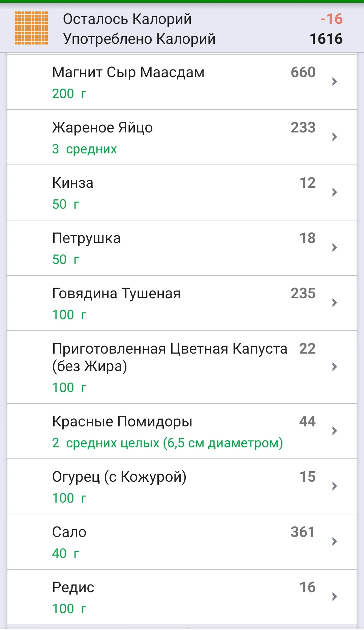The height and width of the screenshot is (630, 364).
Task: Expand Приготовленная Цветная Капуста chevron
Action: point(334,367)
